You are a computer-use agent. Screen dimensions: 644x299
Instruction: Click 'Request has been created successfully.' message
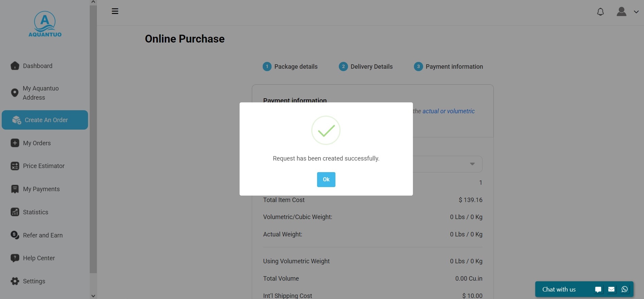coord(326,159)
